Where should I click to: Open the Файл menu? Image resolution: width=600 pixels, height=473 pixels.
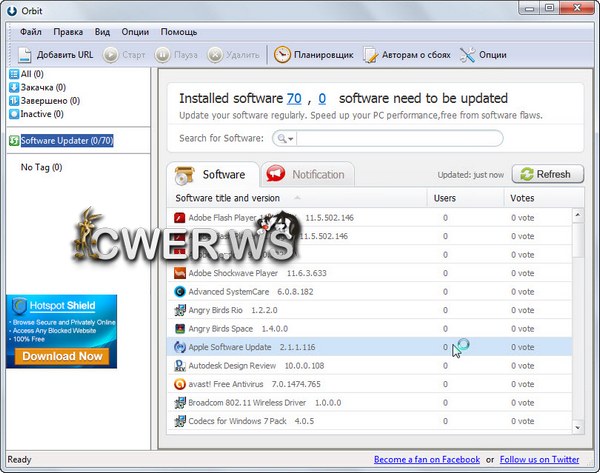tap(30, 32)
